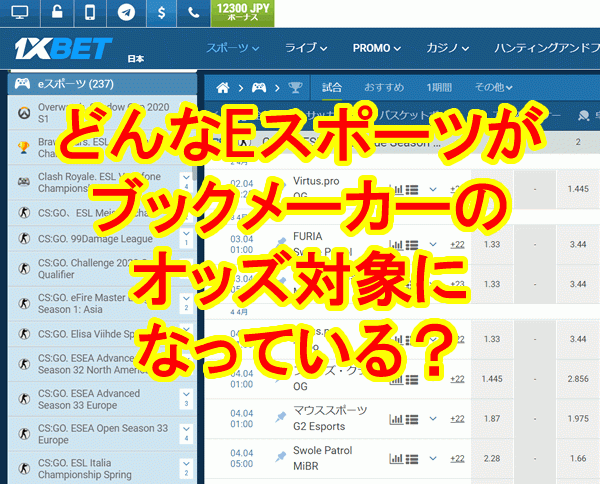Open statistics chart icon for FURIA match

pyautogui.click(x=396, y=244)
